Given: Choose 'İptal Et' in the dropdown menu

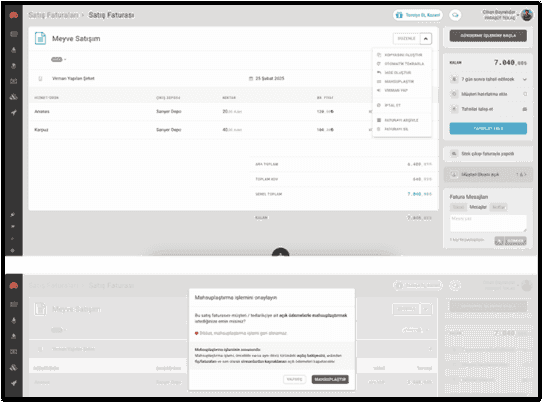Looking at the screenshot, I should [392, 105].
